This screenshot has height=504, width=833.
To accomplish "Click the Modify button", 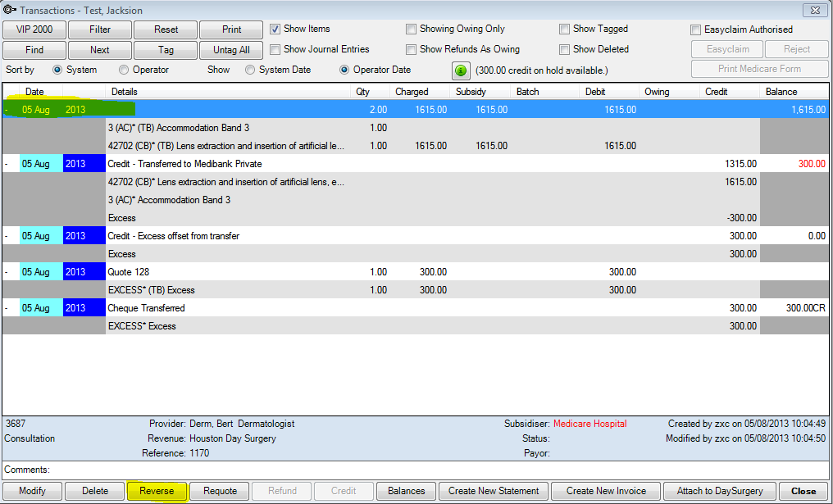I will 33,491.
